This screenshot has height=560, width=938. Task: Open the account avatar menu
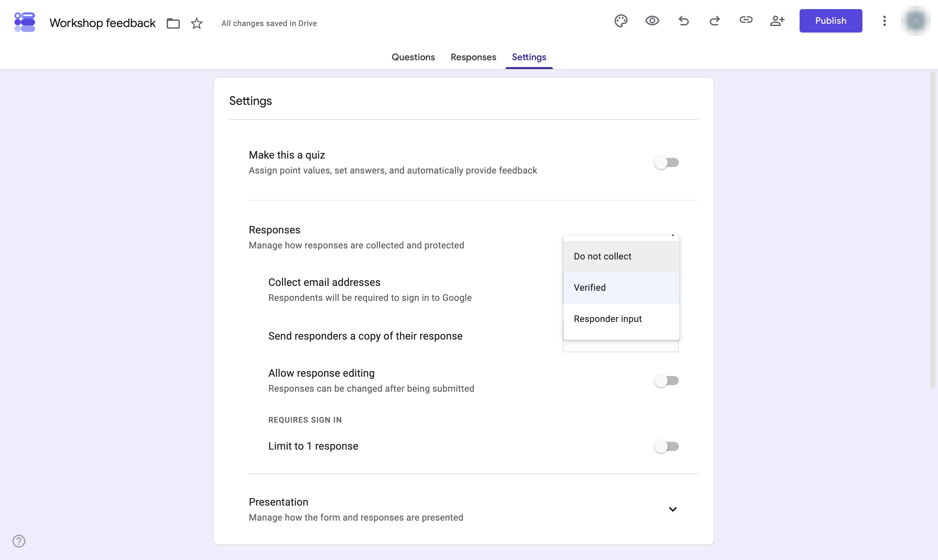coord(916,21)
